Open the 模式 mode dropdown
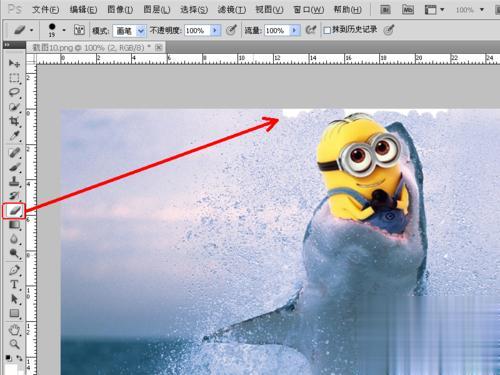500x375 pixels. pos(129,31)
